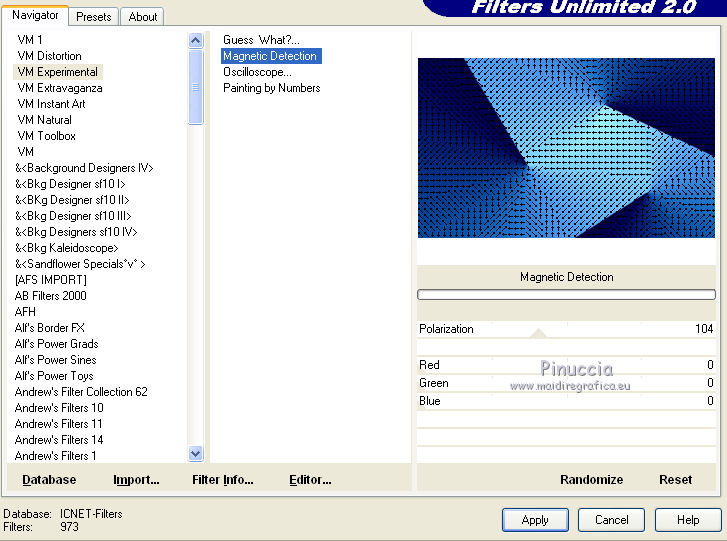The height and width of the screenshot is (541, 727).
Task: Choose the Guess What?... filter
Action: click(x=261, y=40)
